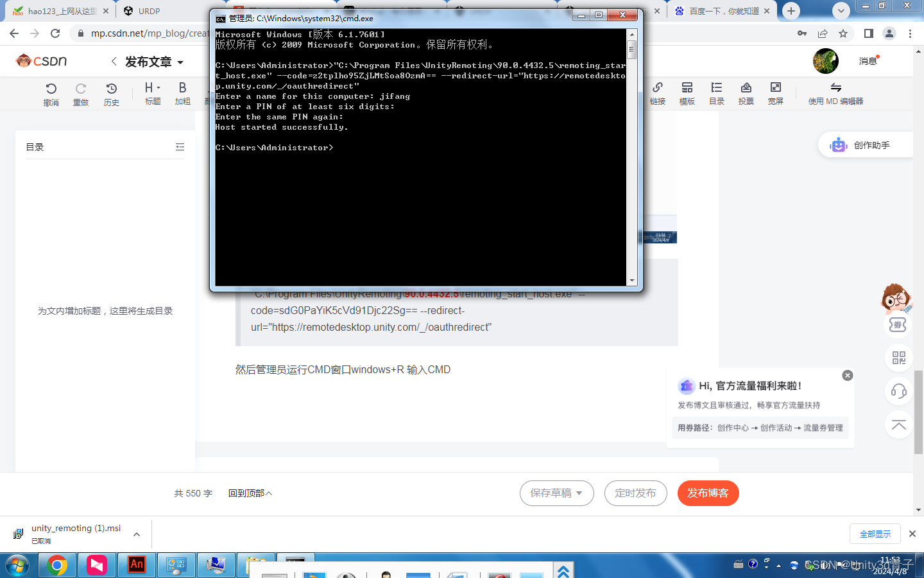
Task: Click the Chrome taskbar icon
Action: (57, 565)
